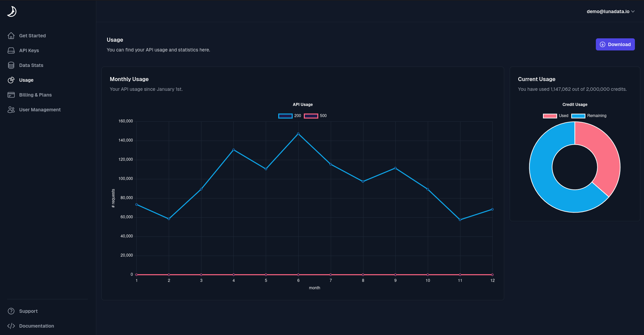Click the 'Credit Usage' chart title
The width and height of the screenshot is (644, 335).
tap(575, 105)
